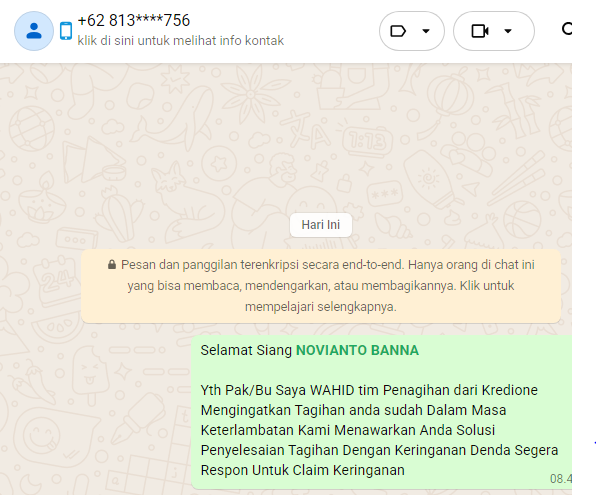Click the 'Hari Ini' date badge
The width and height of the screenshot is (596, 495).
321,225
